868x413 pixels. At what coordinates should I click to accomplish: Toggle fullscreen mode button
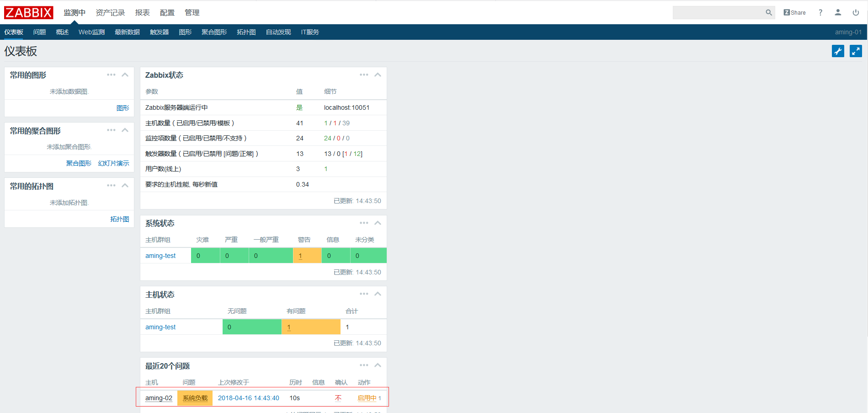856,51
